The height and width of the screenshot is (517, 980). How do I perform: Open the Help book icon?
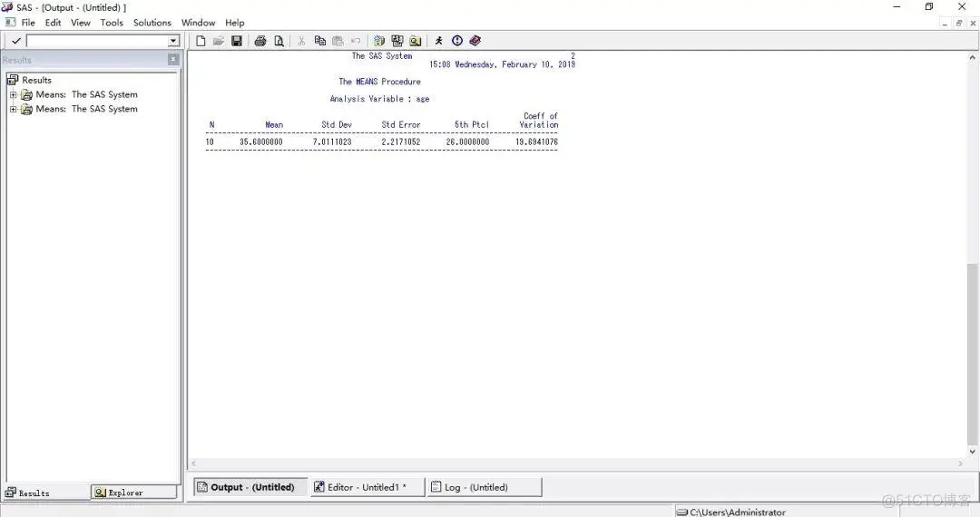point(475,41)
